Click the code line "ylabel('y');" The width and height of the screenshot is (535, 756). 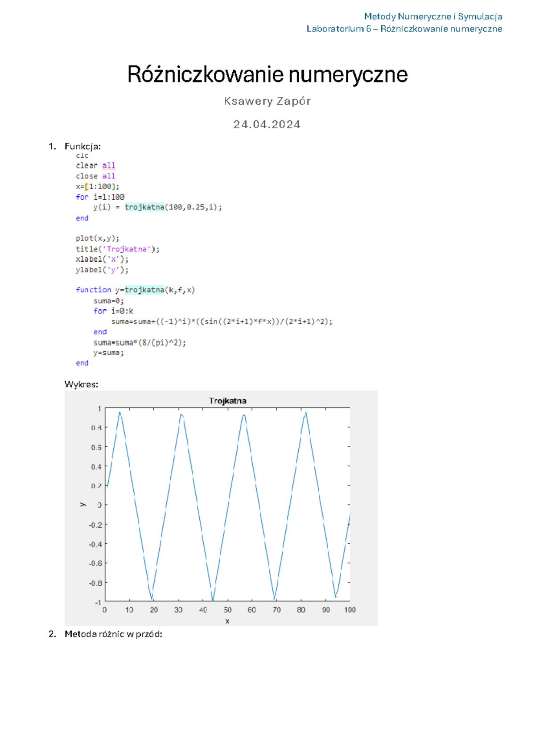[102, 270]
